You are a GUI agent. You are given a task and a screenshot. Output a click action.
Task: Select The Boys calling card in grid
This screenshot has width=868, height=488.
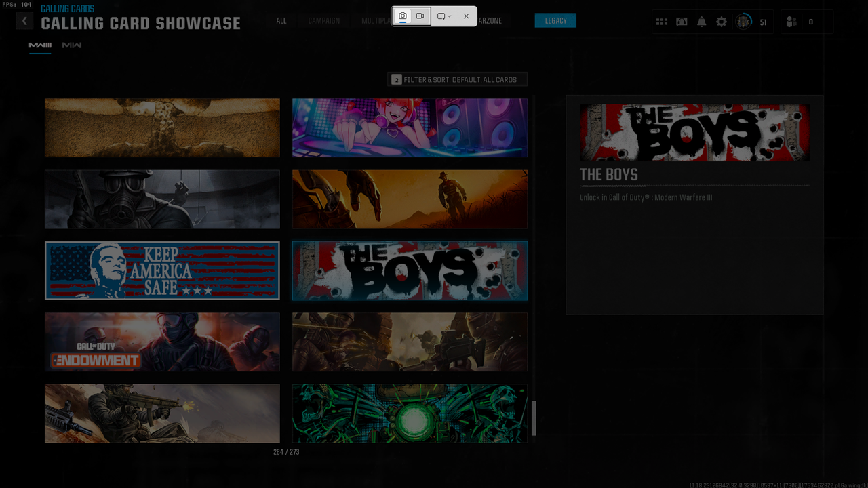[410, 270]
